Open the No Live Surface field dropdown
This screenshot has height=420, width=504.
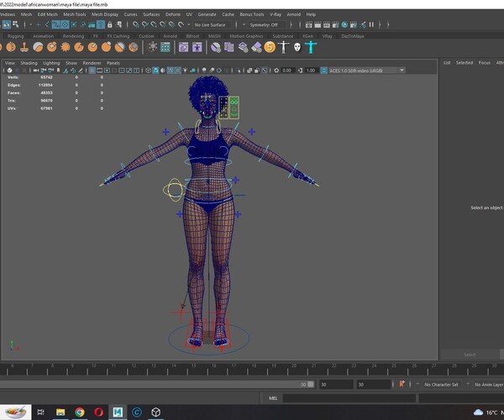[x=210, y=24]
